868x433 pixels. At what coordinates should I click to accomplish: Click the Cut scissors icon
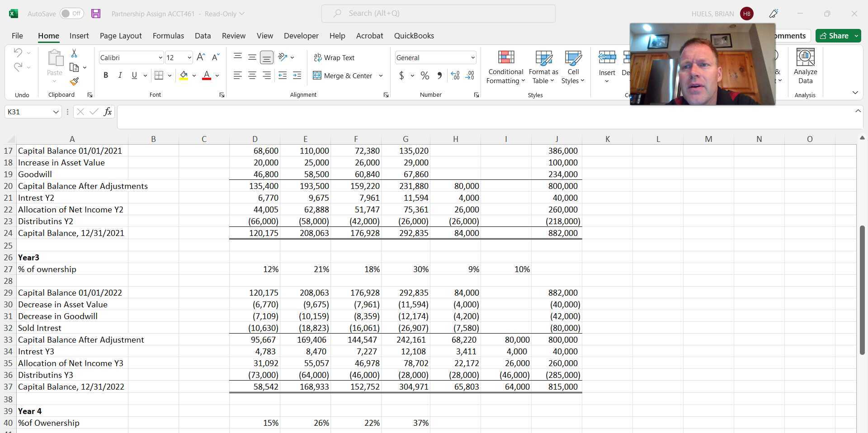[x=74, y=53]
